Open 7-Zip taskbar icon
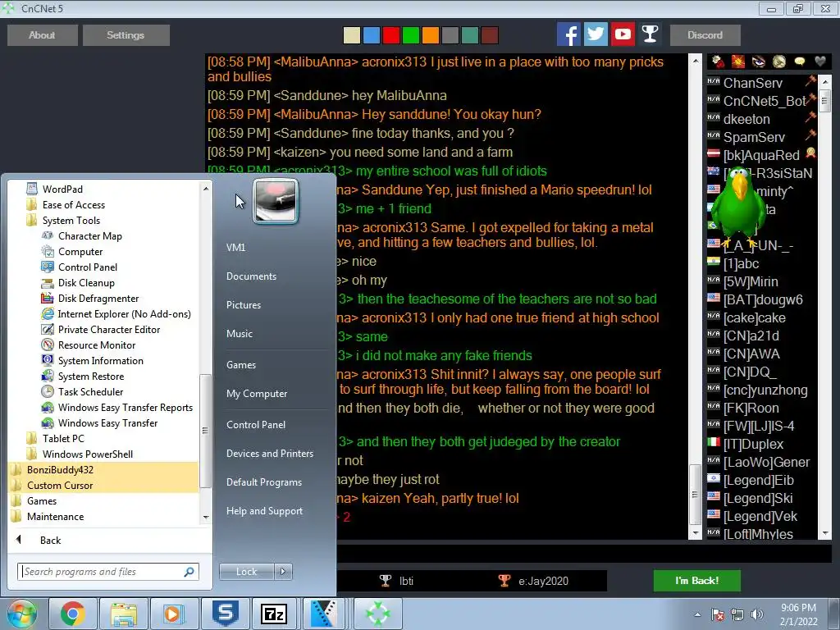 click(274, 614)
